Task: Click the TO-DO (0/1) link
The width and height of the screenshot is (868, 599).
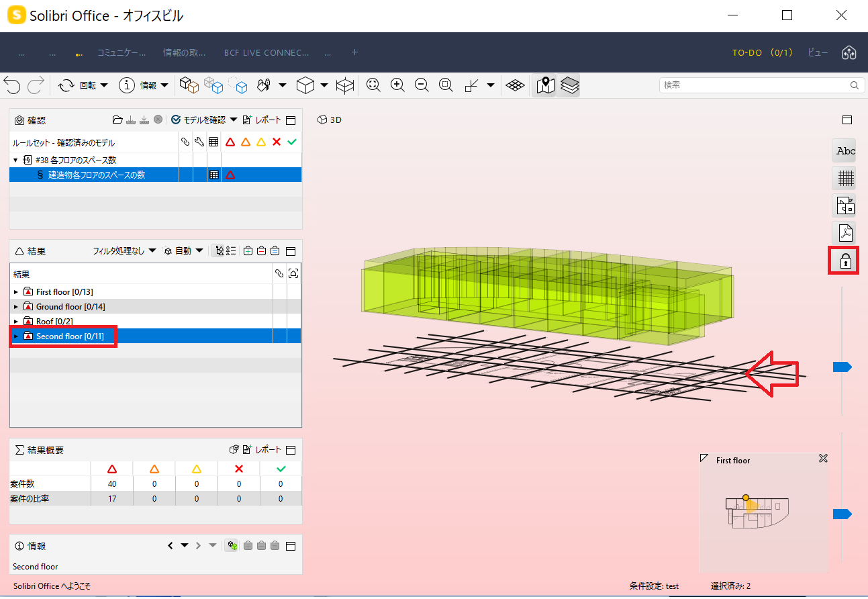Action: point(763,52)
